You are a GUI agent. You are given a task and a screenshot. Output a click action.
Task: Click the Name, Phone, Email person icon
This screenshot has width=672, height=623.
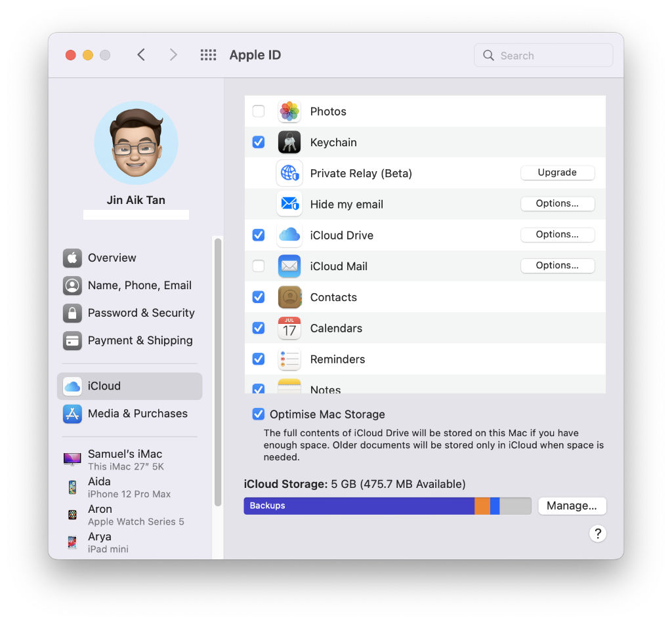coord(72,285)
